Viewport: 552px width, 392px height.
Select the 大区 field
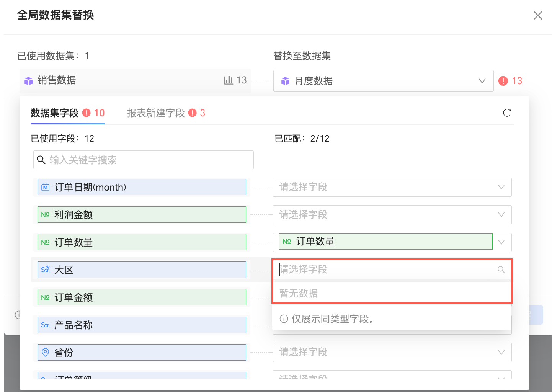click(142, 270)
